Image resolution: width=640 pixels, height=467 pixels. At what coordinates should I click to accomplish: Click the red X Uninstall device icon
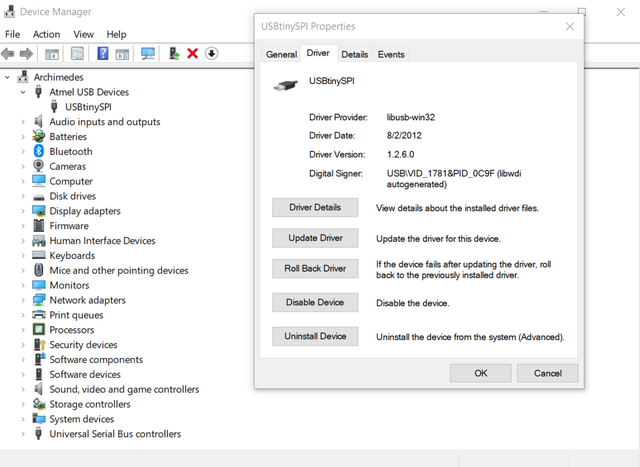(x=192, y=53)
